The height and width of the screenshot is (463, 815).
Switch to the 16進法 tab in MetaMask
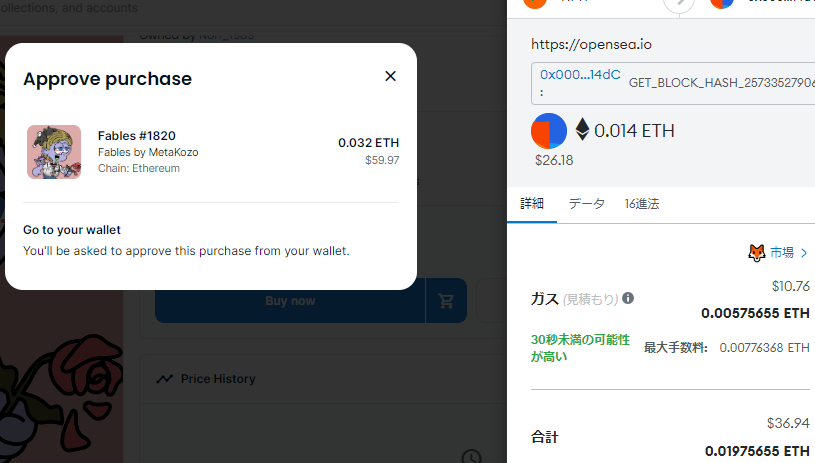641,204
